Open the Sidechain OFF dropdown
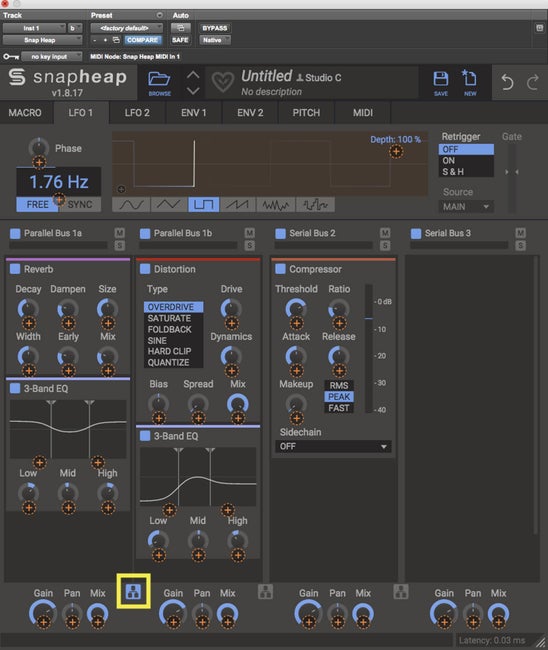The height and width of the screenshot is (650, 548). pyautogui.click(x=333, y=446)
